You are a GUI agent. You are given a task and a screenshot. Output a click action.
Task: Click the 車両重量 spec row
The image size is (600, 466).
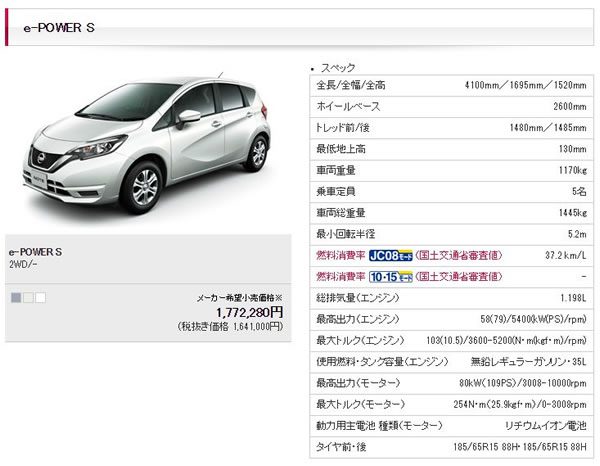451,170
